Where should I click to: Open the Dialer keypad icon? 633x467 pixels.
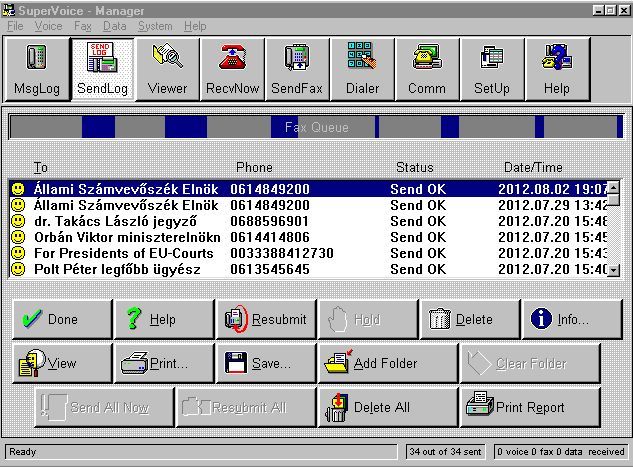pos(362,69)
